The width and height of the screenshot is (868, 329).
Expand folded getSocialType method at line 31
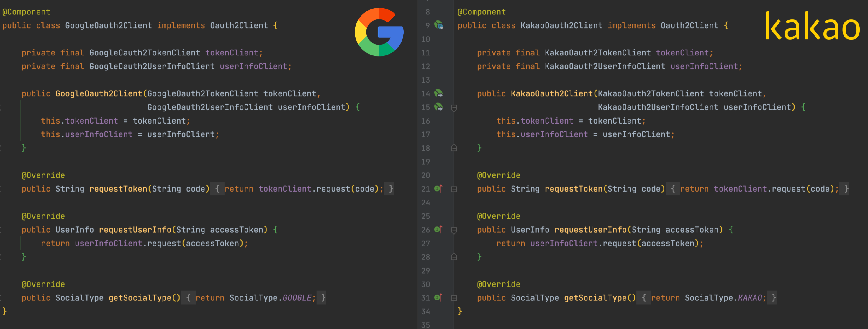click(x=454, y=298)
